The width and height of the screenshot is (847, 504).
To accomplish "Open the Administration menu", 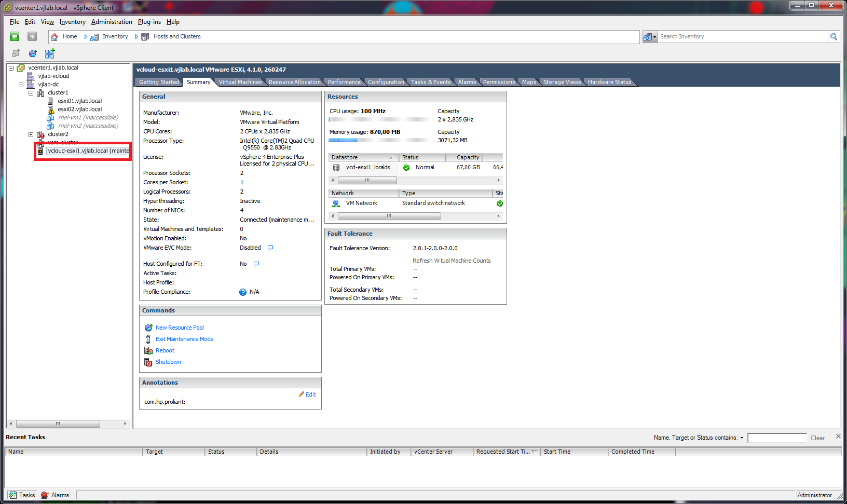I will click(x=112, y=22).
